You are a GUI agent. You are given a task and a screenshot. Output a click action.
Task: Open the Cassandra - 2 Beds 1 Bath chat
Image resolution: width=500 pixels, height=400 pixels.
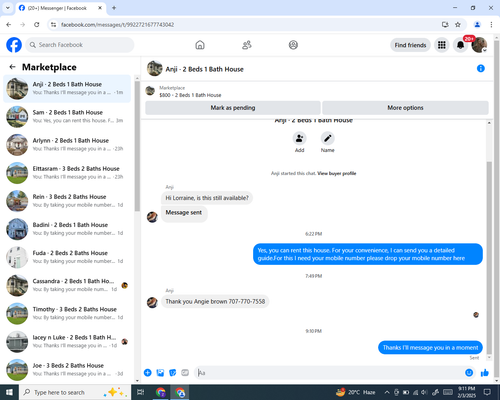click(x=67, y=285)
